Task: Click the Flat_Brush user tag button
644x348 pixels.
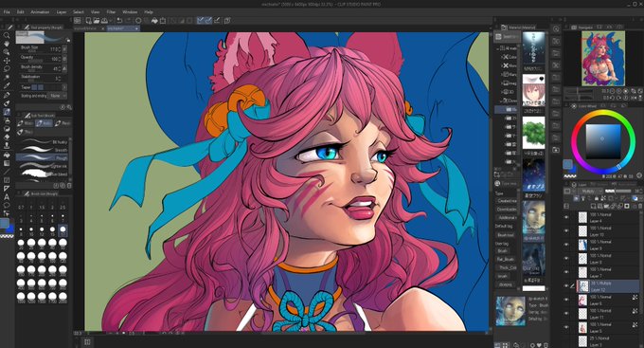Action: click(506, 259)
